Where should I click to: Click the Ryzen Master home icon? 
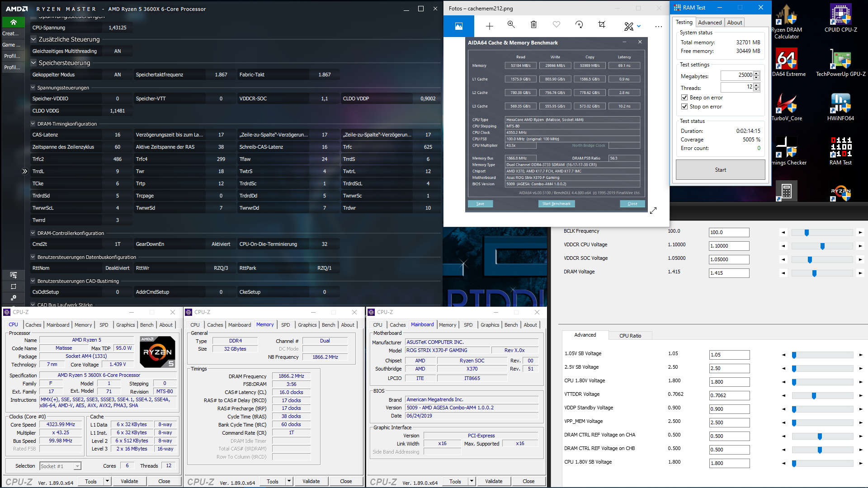pyautogui.click(x=14, y=22)
